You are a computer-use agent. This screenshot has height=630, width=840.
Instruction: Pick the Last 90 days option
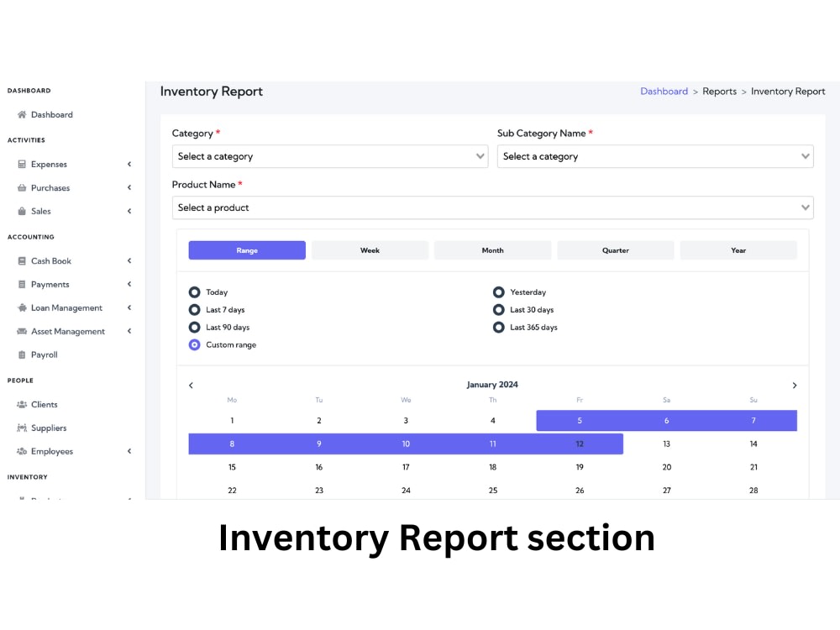click(195, 328)
